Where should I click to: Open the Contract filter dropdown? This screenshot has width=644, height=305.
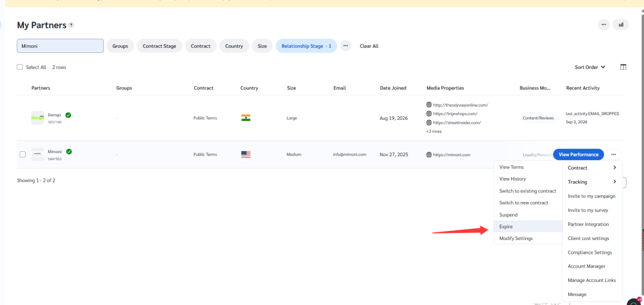click(x=200, y=46)
